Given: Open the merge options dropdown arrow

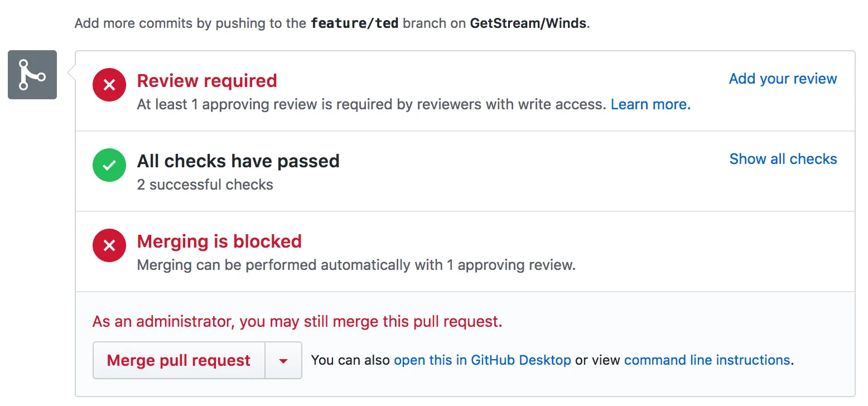Looking at the screenshot, I should tap(283, 361).
